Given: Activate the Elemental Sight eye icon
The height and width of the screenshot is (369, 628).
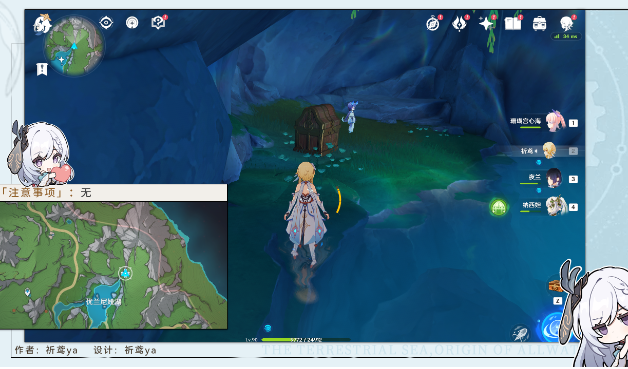Looking at the screenshot, I should [x=106, y=22].
